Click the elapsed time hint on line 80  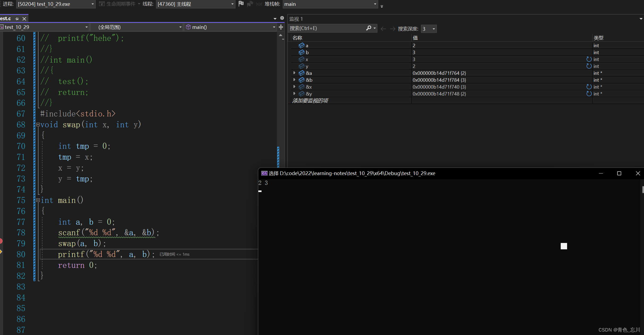click(175, 254)
